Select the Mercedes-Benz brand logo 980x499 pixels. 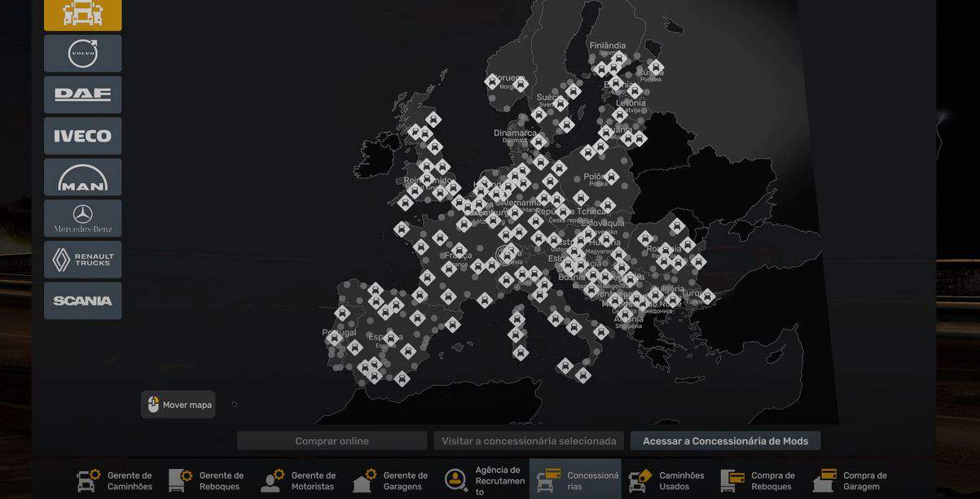pyautogui.click(x=82, y=218)
